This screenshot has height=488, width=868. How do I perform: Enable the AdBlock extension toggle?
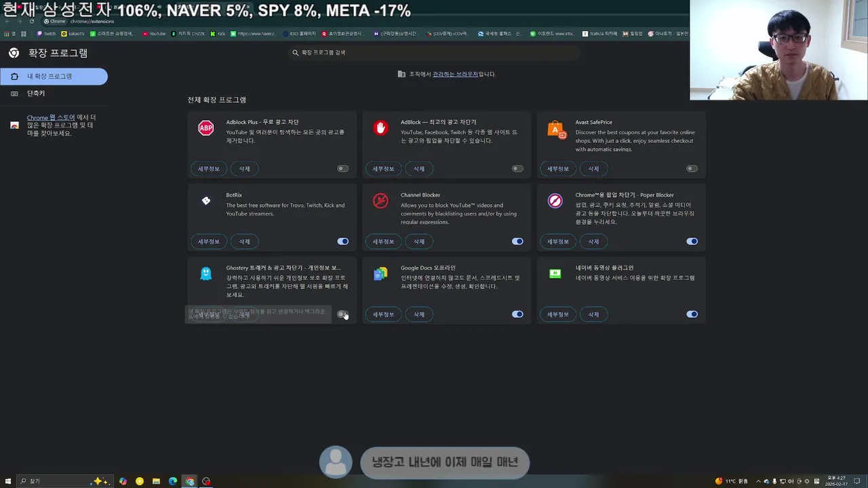517,169
